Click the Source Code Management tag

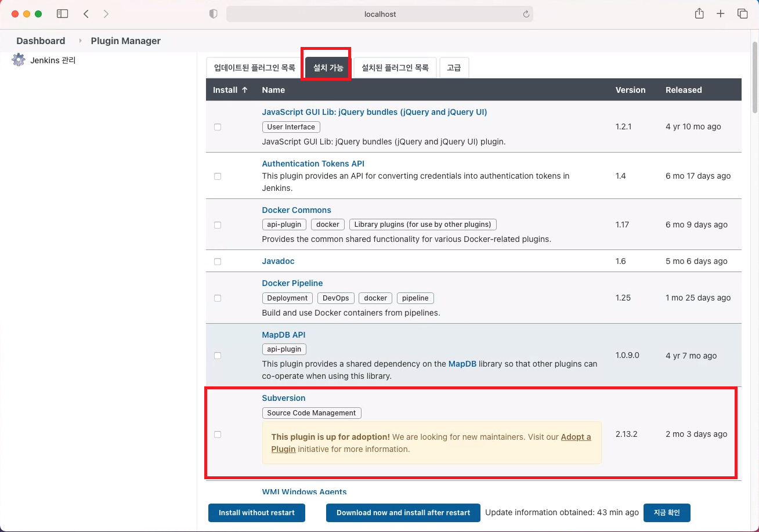[312, 413]
